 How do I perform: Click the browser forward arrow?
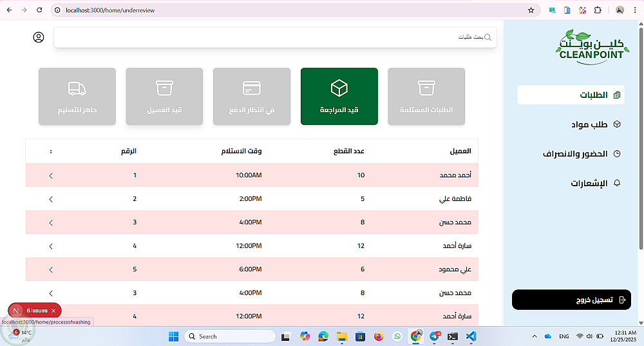coord(24,10)
